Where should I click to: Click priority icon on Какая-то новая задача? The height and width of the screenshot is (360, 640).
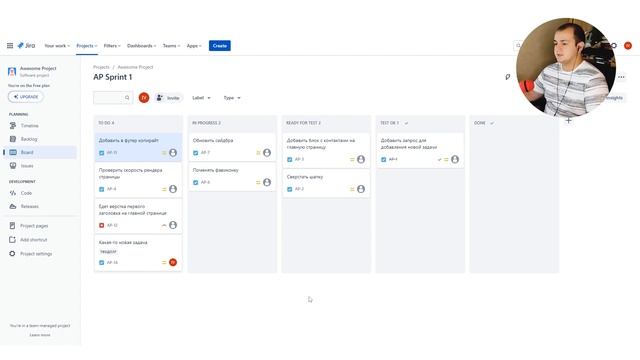(164, 263)
